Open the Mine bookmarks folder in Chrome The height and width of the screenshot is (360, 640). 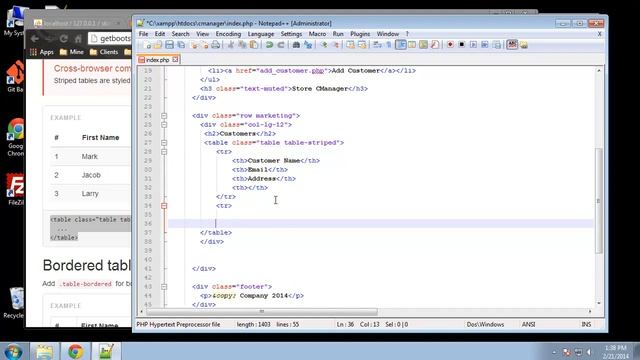tap(72, 52)
